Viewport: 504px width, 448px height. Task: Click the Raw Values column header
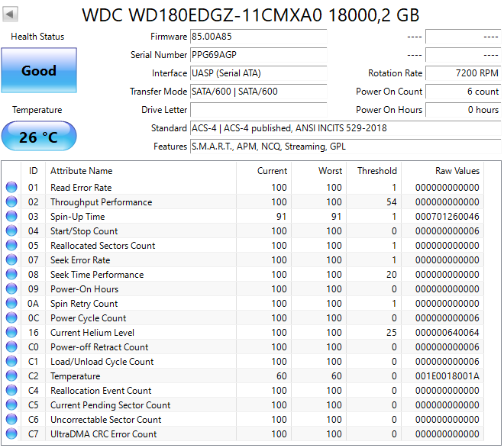(x=443, y=171)
